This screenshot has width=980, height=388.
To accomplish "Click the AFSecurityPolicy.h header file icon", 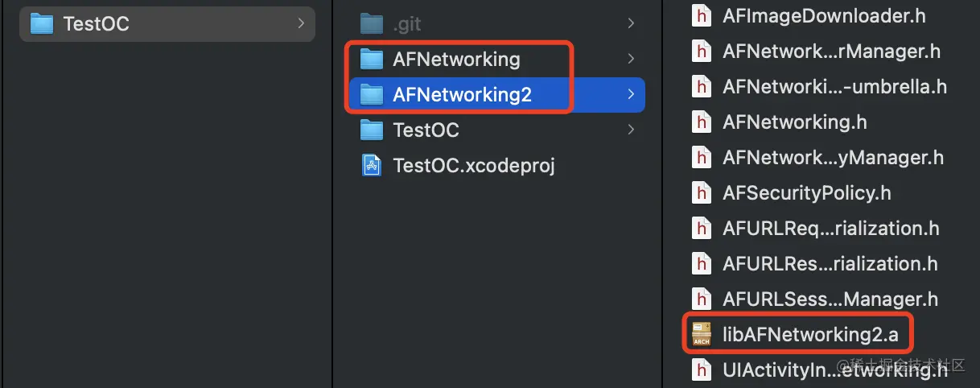I will (x=702, y=193).
